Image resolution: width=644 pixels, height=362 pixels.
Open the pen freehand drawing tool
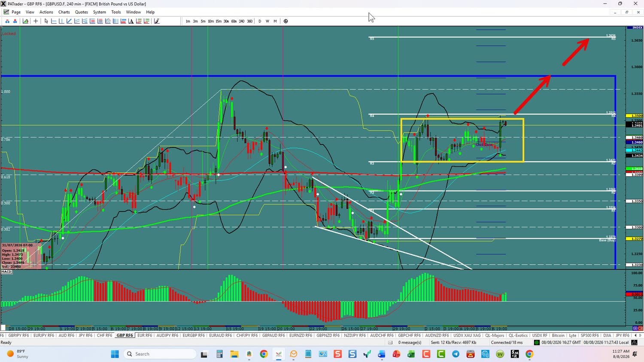(157, 21)
